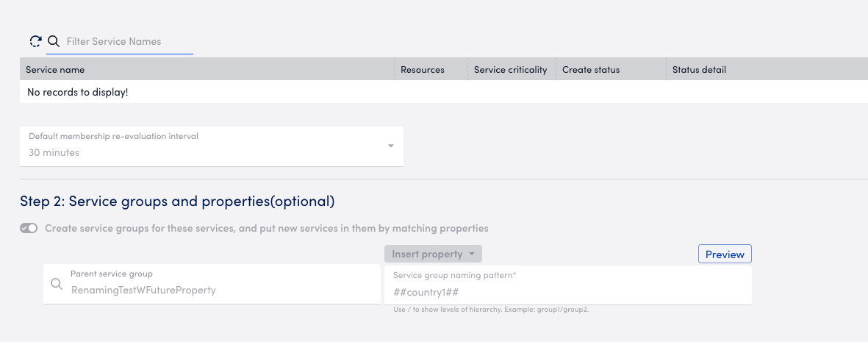Sort by the Resources column header
Viewport: 868px width, 342px height.
(423, 69)
